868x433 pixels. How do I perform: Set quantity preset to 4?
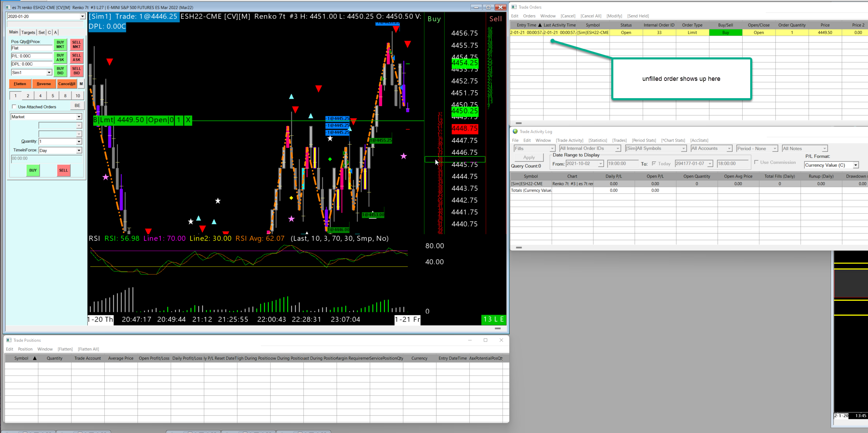(40, 96)
